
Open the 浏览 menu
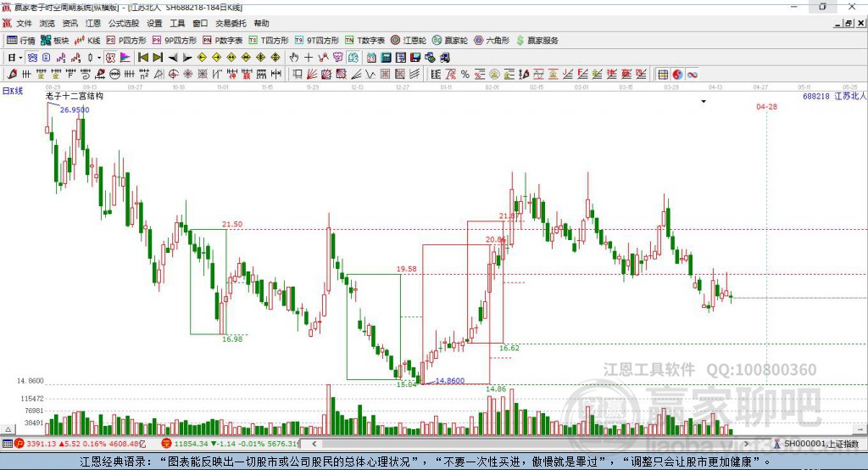click(47, 23)
